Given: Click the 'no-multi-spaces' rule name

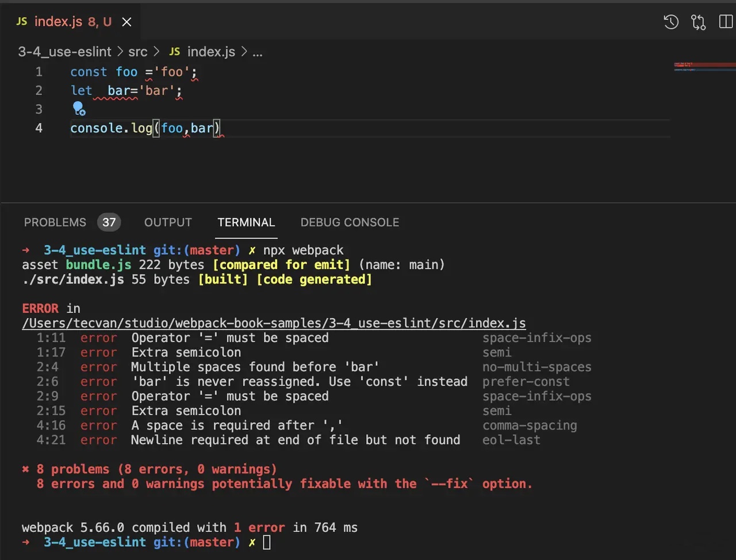Looking at the screenshot, I should click(537, 367).
